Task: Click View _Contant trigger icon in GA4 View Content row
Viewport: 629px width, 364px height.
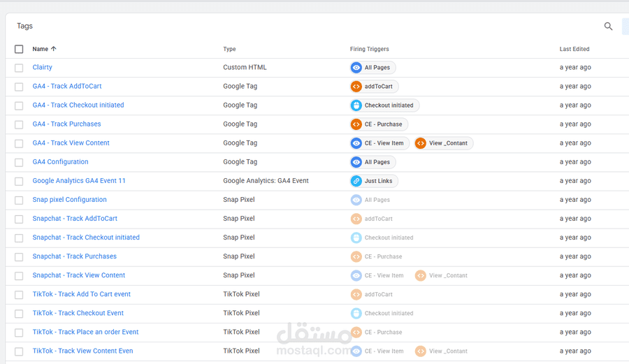Action: pyautogui.click(x=421, y=143)
